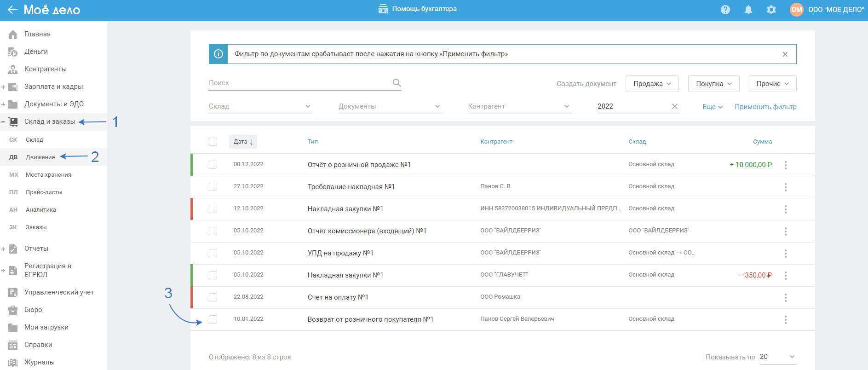Click the back arrow in header
Image resolution: width=868 pixels, height=370 pixels.
click(12, 10)
